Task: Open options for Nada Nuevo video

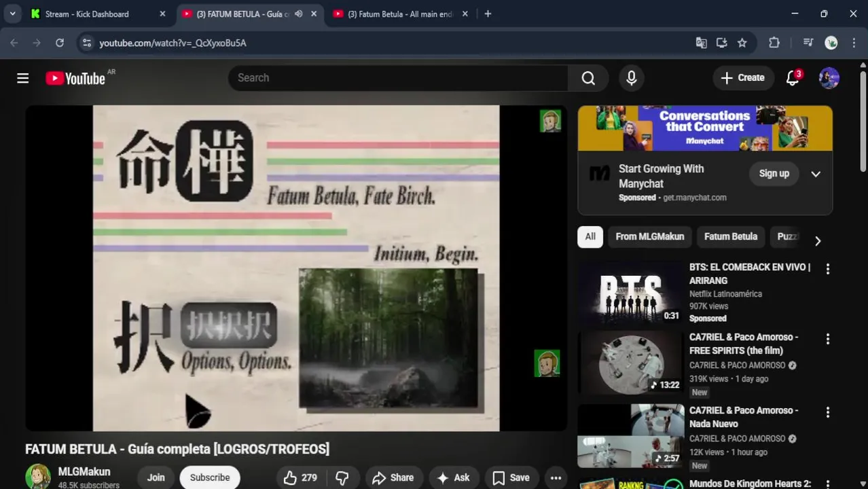Action: pyautogui.click(x=827, y=412)
